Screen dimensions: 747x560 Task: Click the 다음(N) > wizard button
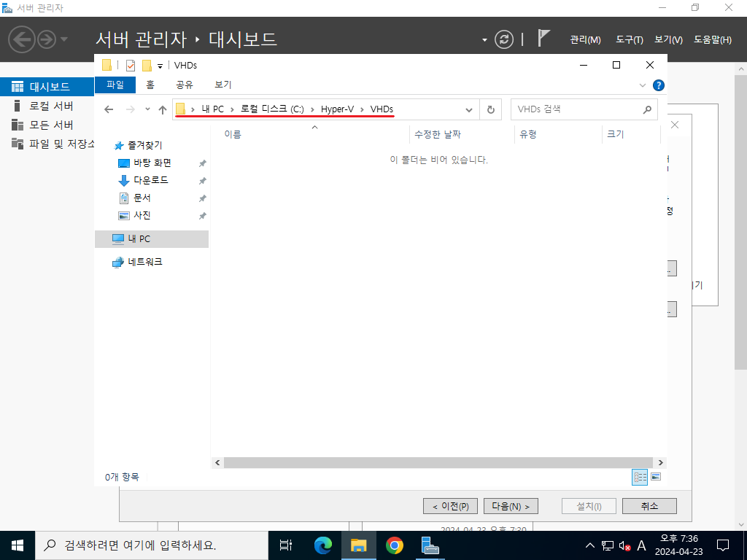click(x=511, y=506)
